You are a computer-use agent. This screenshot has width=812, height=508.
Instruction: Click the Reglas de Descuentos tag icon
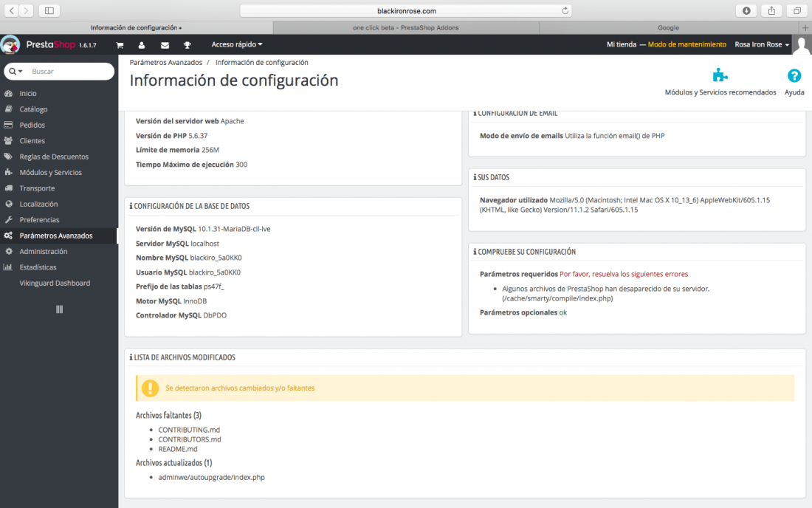point(8,157)
